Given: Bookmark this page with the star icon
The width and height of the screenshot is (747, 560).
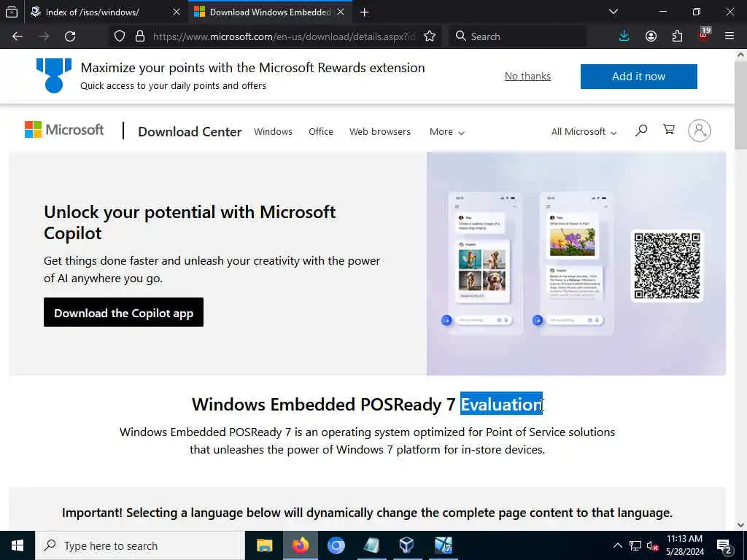Looking at the screenshot, I should coord(430,36).
